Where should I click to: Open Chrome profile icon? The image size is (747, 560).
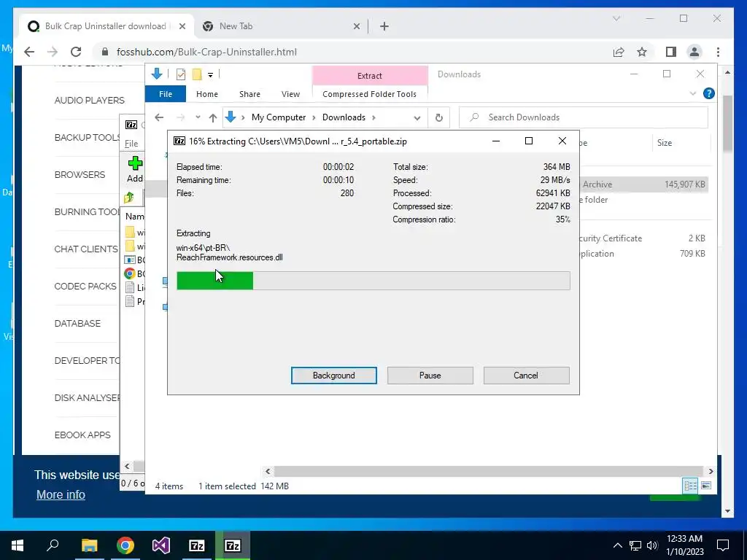click(694, 52)
